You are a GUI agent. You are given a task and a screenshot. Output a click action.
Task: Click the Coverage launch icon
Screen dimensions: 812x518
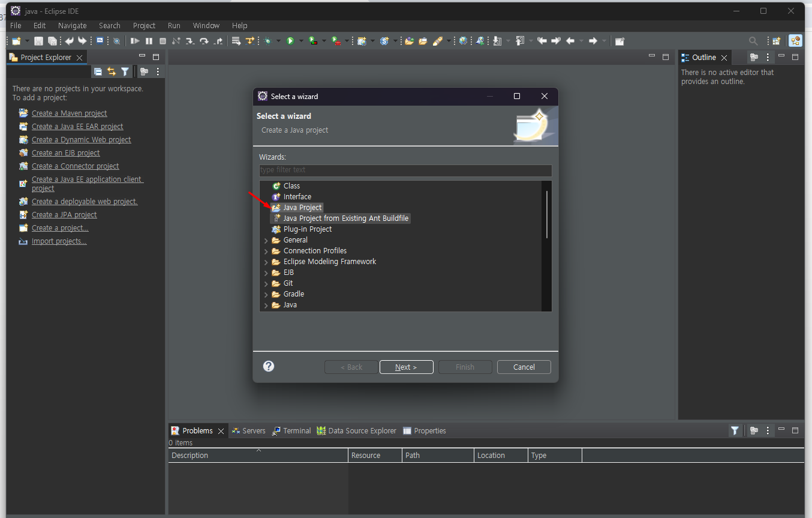click(x=312, y=41)
